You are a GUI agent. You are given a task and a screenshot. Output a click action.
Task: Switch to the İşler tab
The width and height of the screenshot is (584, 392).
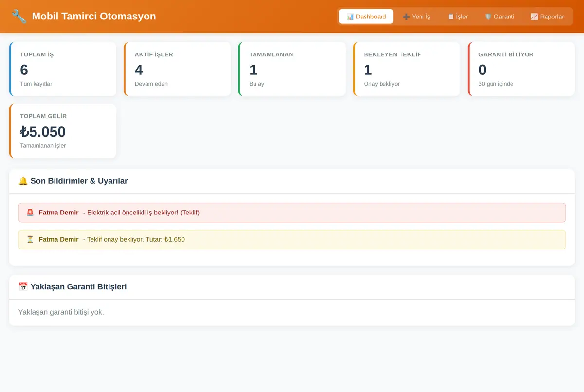(x=457, y=17)
